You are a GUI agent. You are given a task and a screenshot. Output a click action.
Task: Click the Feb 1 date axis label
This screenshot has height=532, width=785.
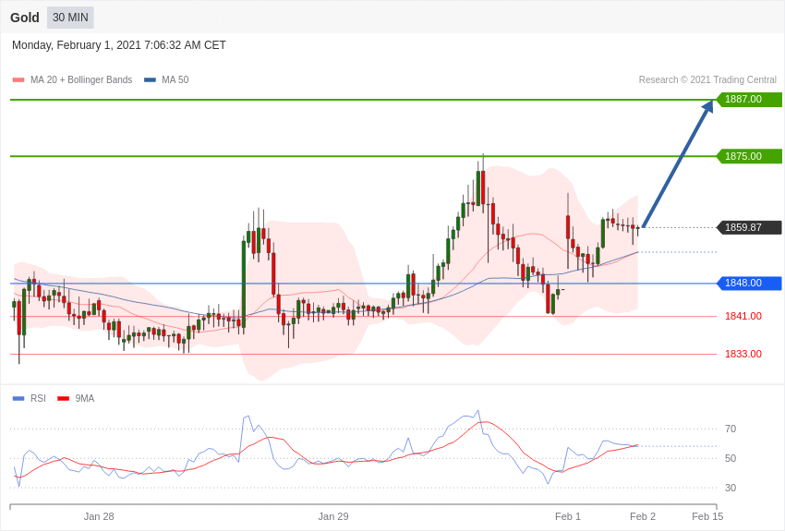tap(568, 516)
